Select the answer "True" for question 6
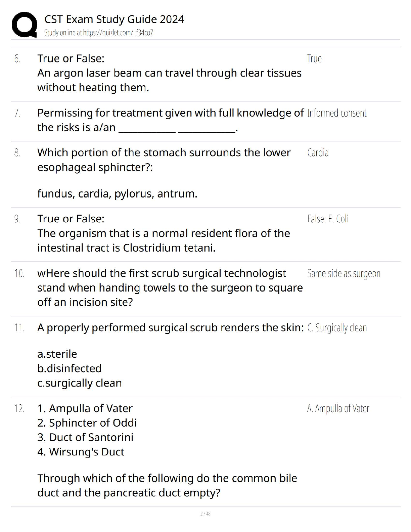This screenshot has height=532, width=411. coord(314,59)
